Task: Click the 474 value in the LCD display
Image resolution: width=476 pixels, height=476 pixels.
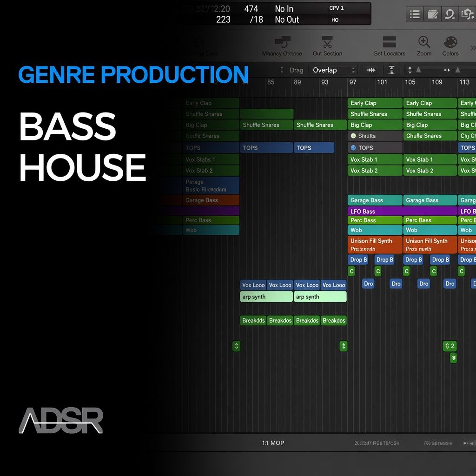Action: click(251, 9)
